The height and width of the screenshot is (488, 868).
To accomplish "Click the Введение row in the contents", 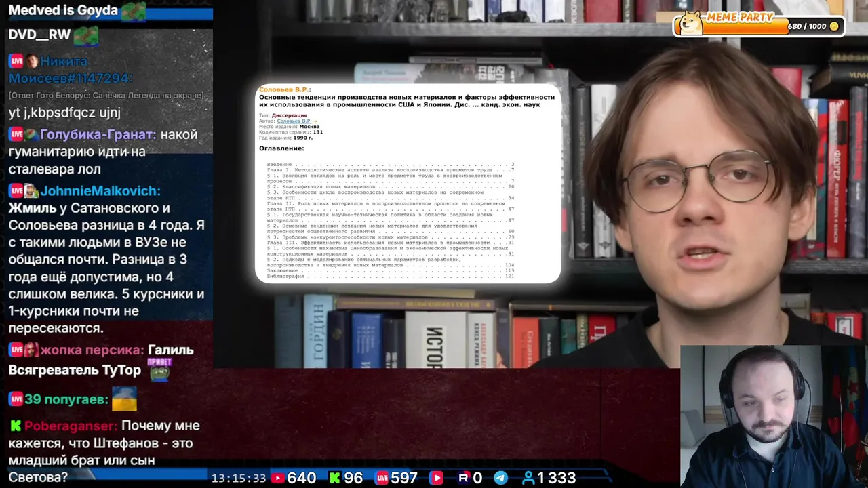I will tap(391, 165).
